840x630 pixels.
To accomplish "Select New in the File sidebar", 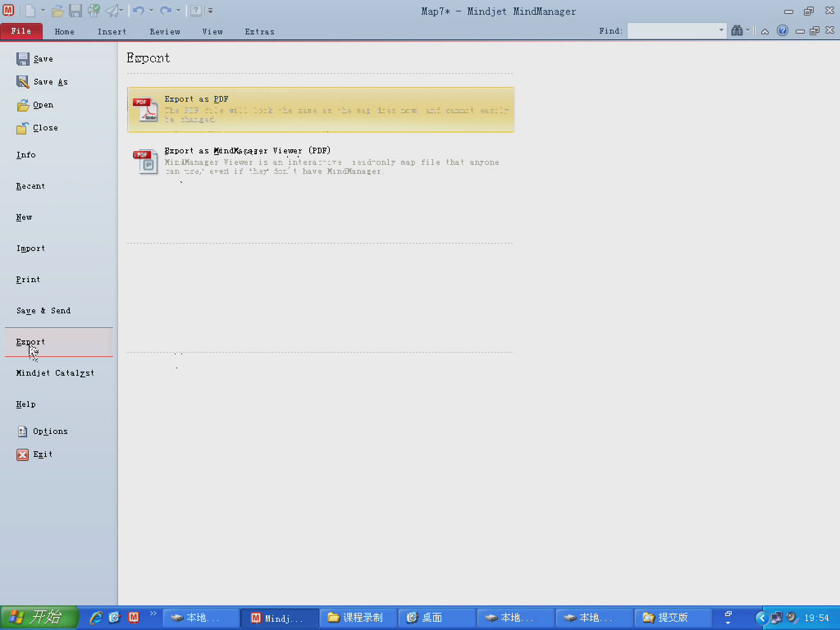I will pos(24,217).
